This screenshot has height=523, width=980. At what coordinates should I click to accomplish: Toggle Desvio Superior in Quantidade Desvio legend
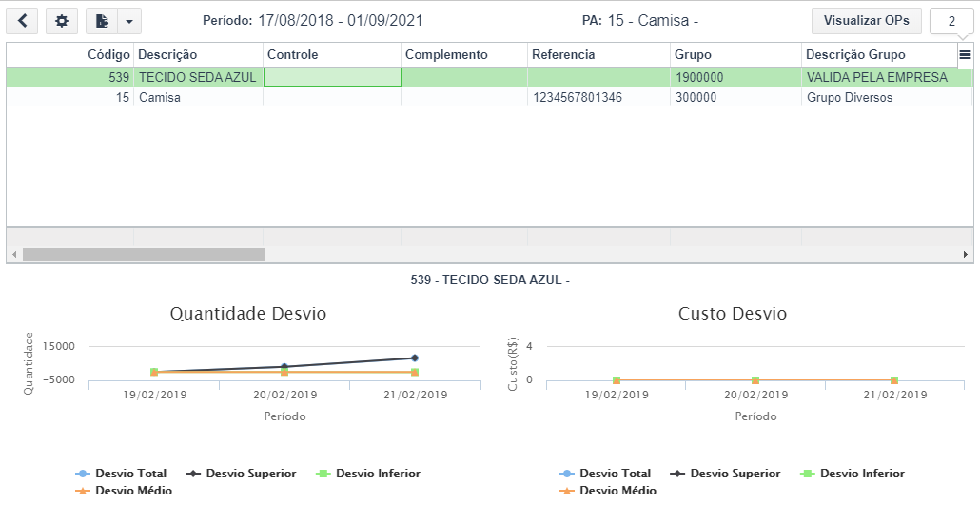241,474
